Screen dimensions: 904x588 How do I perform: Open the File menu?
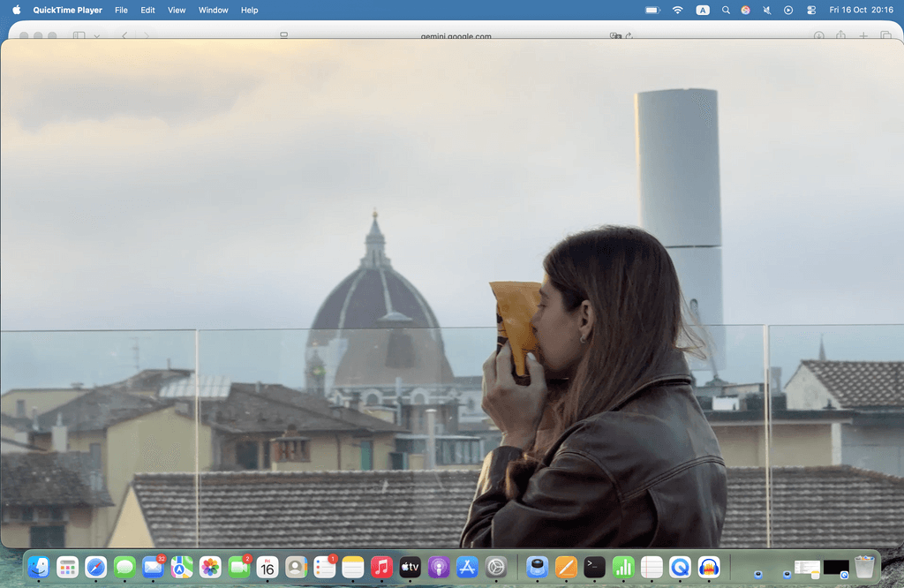coord(121,11)
